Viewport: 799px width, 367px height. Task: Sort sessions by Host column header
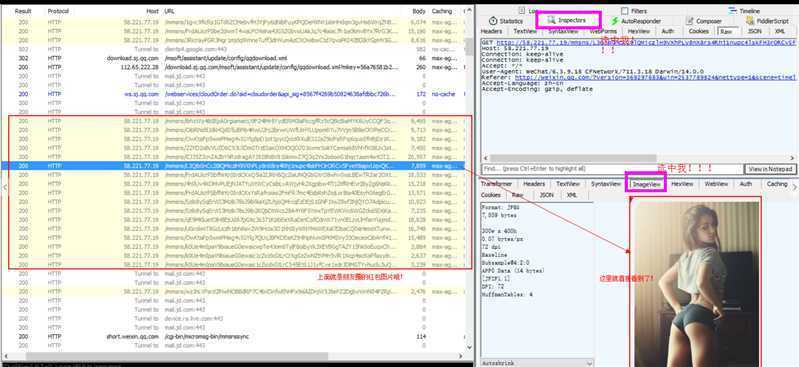click(x=152, y=11)
